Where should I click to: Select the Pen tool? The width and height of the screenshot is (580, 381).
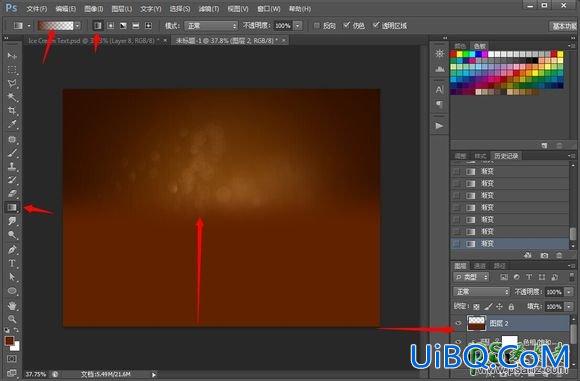click(x=12, y=249)
